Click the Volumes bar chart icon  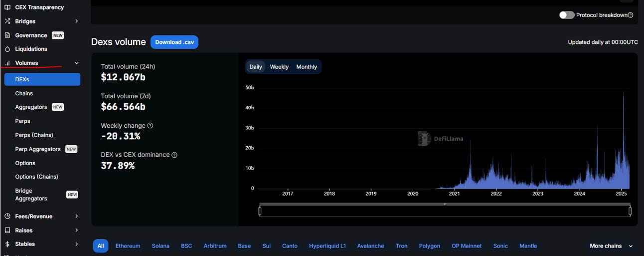point(7,63)
